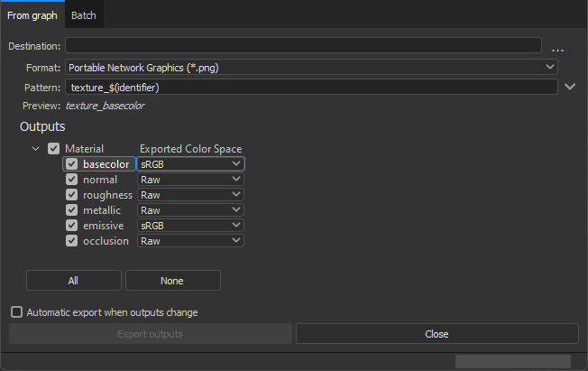
Task: Disable the roughness output checkbox
Action: pyautogui.click(x=71, y=195)
